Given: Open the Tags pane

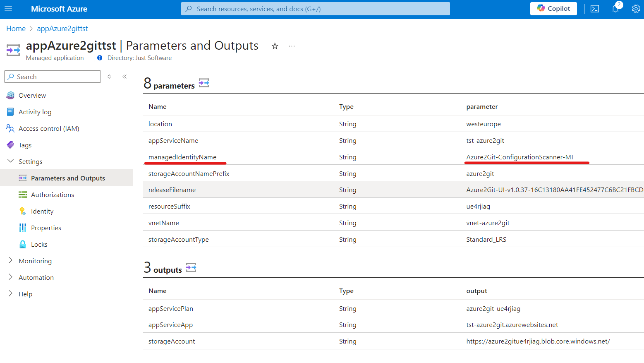Looking at the screenshot, I should (25, 145).
